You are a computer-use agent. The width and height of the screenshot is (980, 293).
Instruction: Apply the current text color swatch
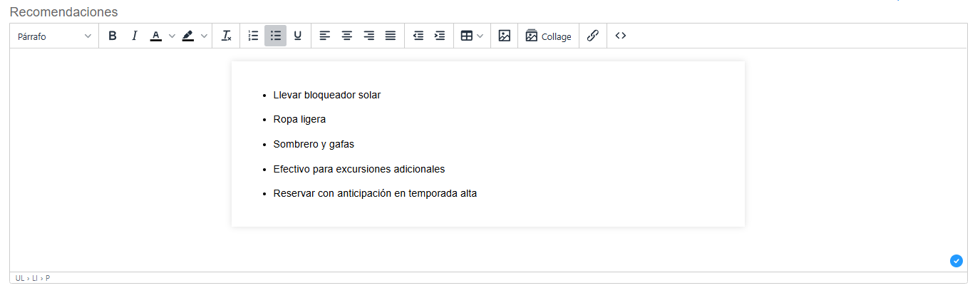[156, 36]
